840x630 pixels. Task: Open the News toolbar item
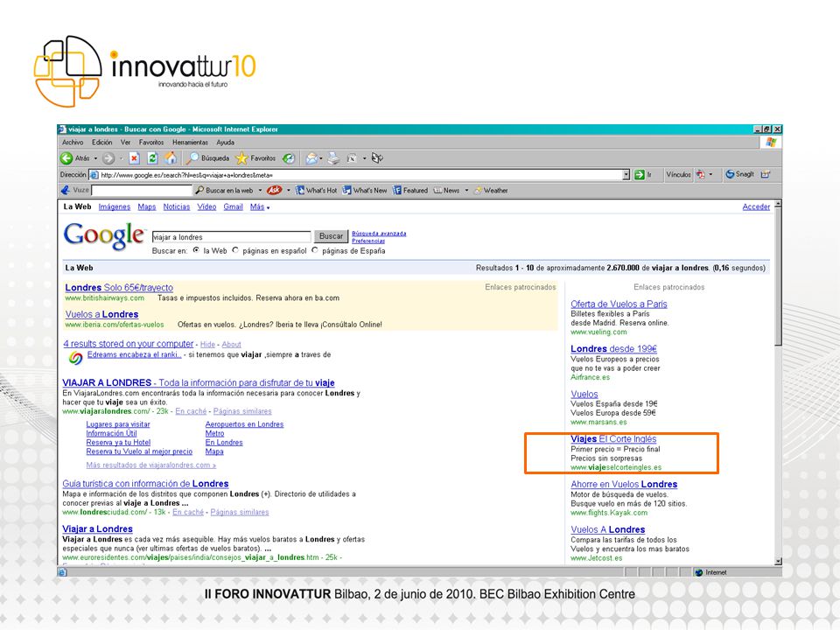(446, 190)
